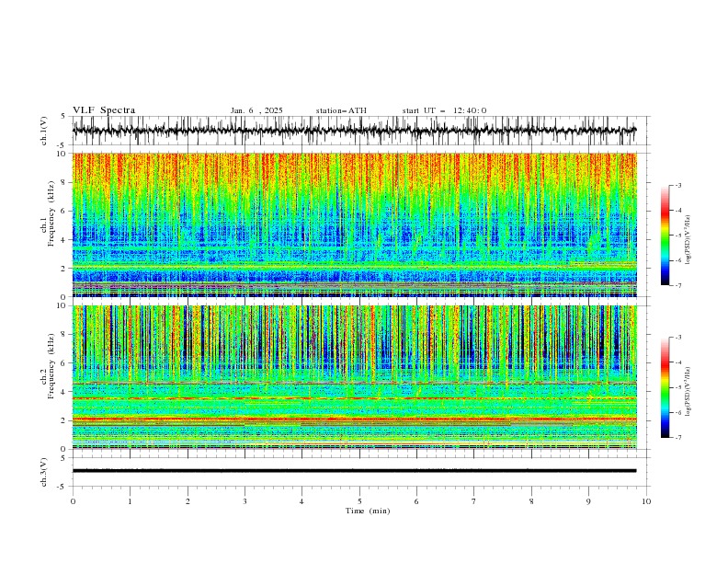Click time axis tick label '9'
Viewport: 728px width, 563px height.
tap(588, 501)
